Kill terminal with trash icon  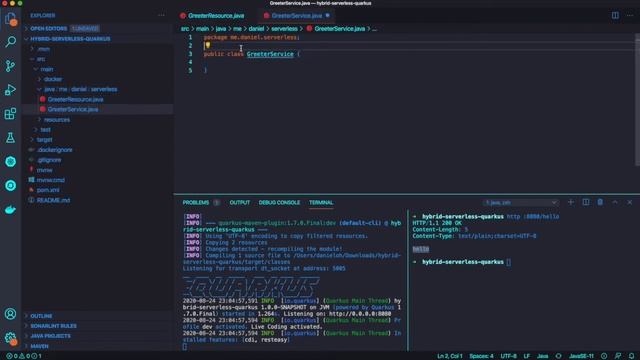tap(600, 202)
